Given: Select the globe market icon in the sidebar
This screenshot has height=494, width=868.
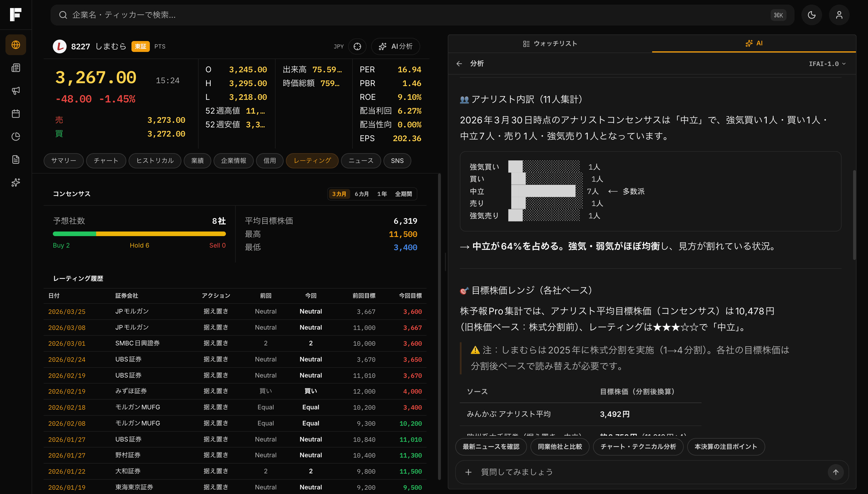Looking at the screenshot, I should click(x=15, y=44).
